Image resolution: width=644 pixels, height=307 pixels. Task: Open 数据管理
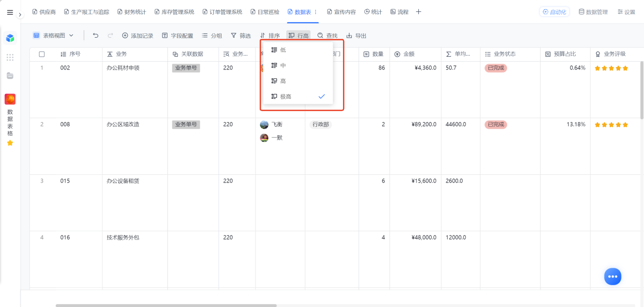pos(593,12)
